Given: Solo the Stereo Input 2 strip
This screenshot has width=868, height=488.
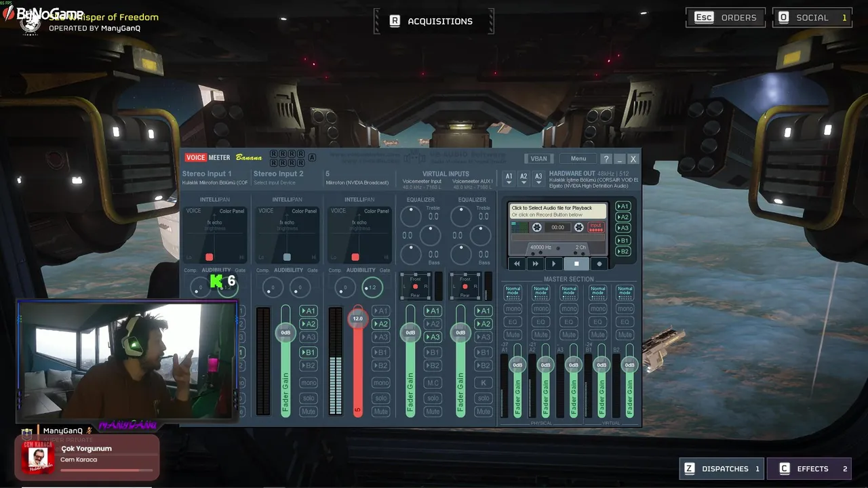Looking at the screenshot, I should pos(309,398).
